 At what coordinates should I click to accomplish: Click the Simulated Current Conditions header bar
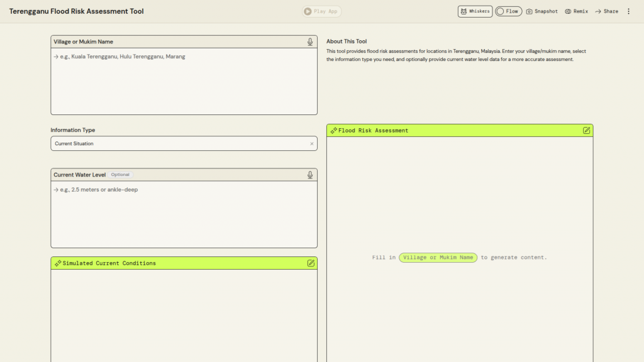(176, 263)
